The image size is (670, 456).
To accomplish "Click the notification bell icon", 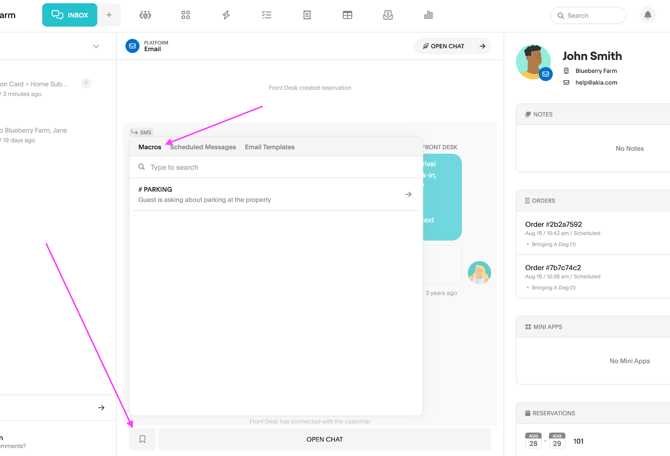I will click(647, 15).
